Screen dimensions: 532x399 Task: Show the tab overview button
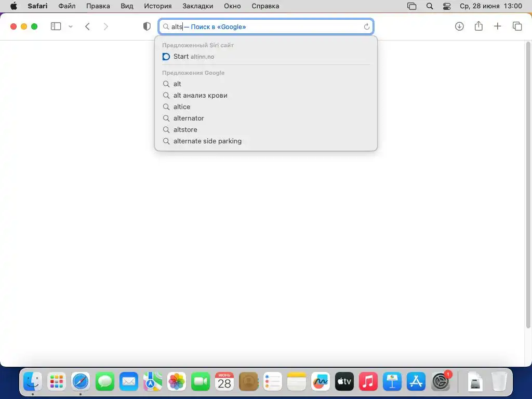[517, 26]
